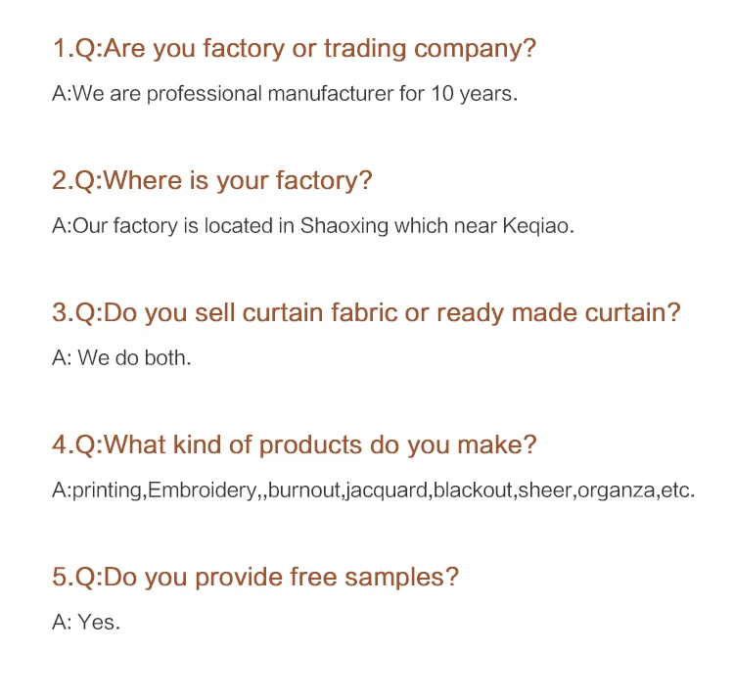
Task: Click the word 'burnout' in the product list
Action: pos(305,490)
